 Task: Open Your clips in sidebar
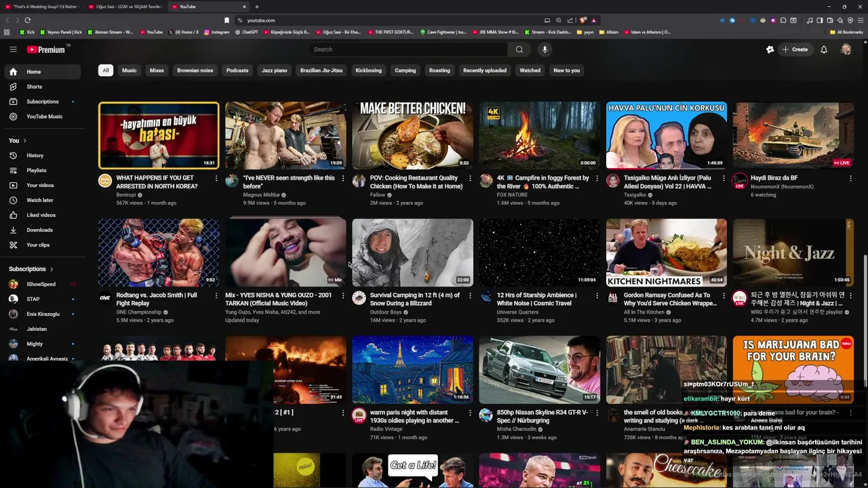pyautogui.click(x=44, y=245)
